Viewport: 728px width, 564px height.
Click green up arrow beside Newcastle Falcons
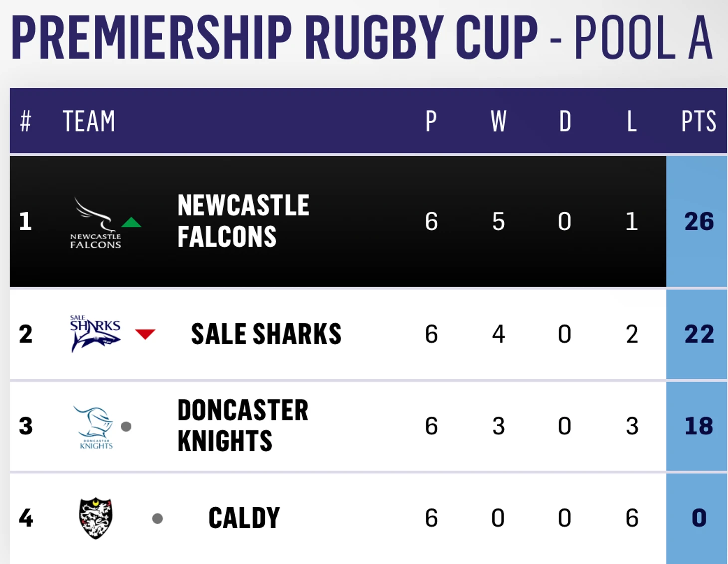(131, 222)
